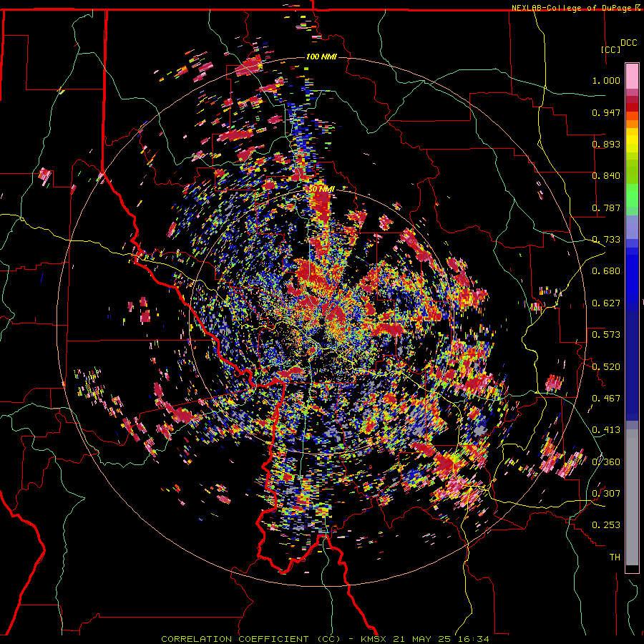Image resolution: width=644 pixels, height=644 pixels.
Task: Click the 0.680 scale value
Action: [x=606, y=271]
